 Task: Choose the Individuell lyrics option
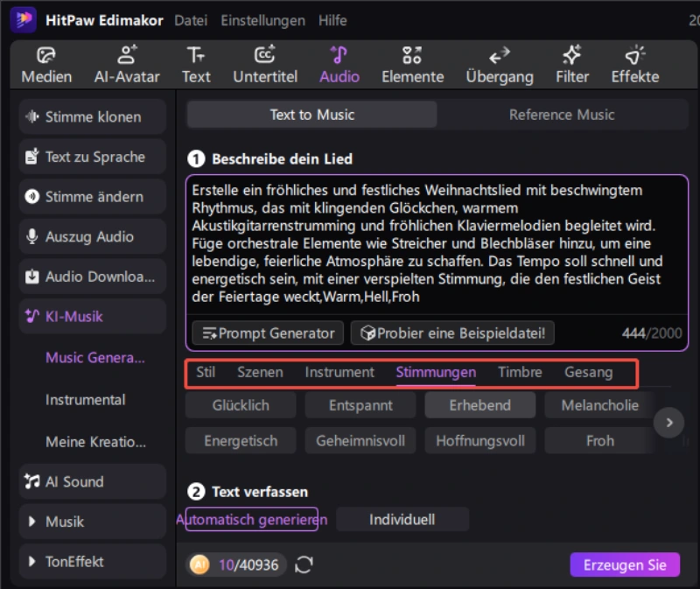pos(402,519)
